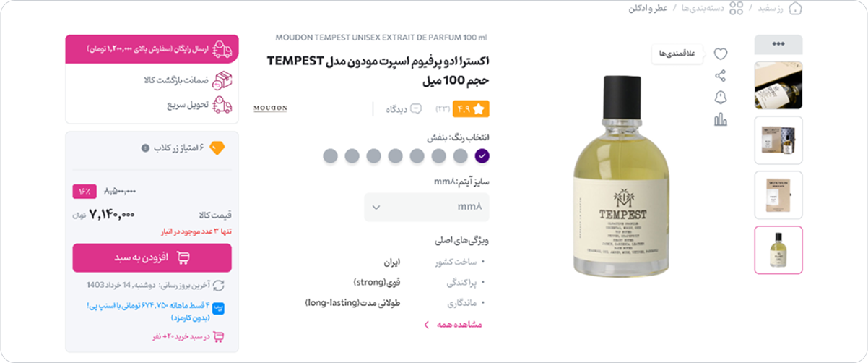Click the price alert bell icon
The image size is (868, 363).
coord(721,98)
